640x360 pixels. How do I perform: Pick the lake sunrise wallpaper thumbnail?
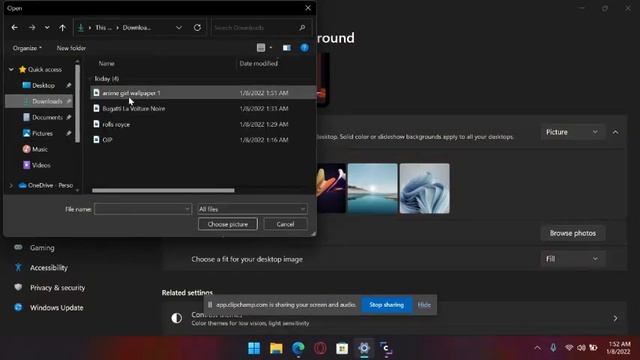point(372,189)
